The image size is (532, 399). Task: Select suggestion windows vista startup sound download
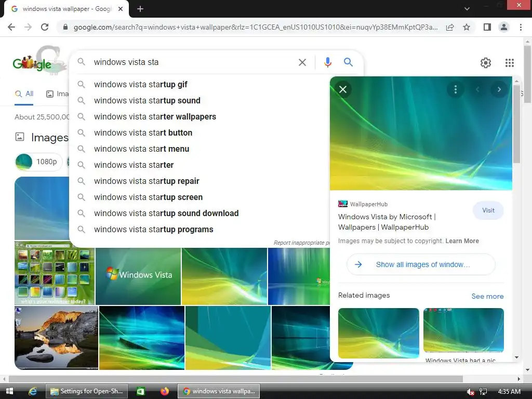[x=199, y=214]
